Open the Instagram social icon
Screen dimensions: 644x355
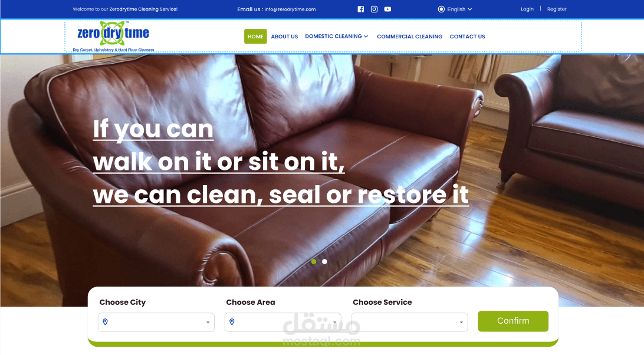pyautogui.click(x=374, y=9)
